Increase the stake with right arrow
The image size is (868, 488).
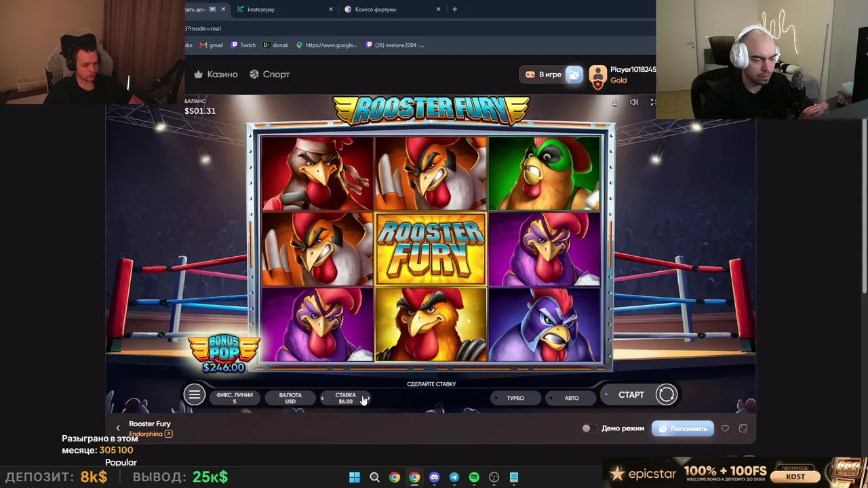click(368, 399)
